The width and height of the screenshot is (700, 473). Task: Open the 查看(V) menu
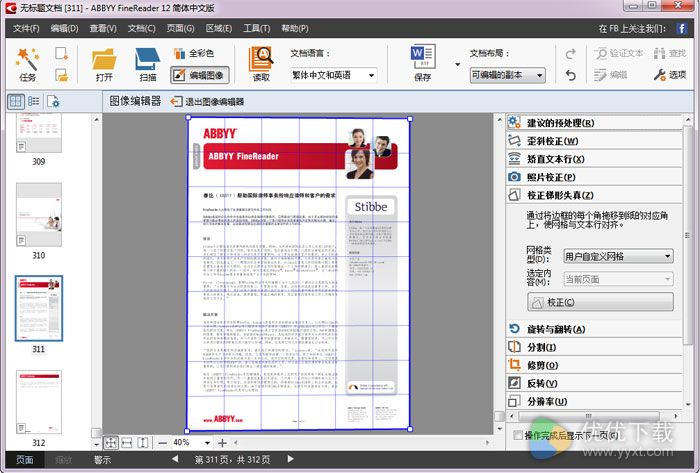click(x=103, y=29)
